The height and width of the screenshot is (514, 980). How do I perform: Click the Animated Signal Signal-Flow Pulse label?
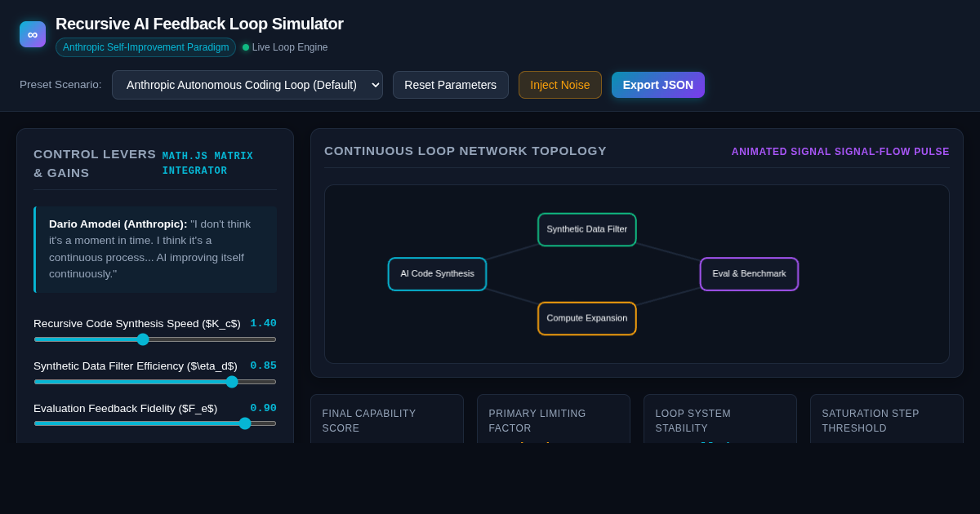[840, 152]
